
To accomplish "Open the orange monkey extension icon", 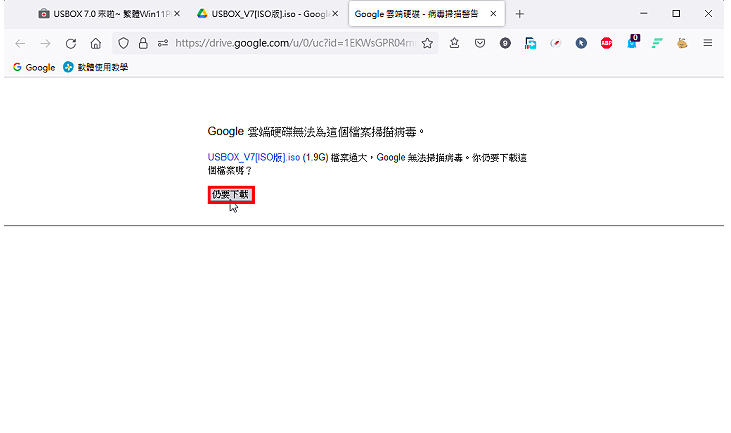I will coord(682,43).
